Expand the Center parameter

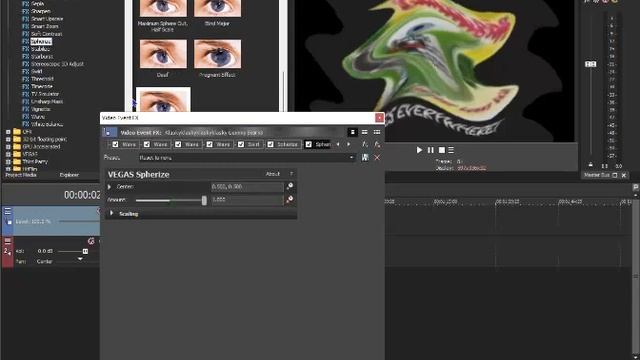coord(109,187)
